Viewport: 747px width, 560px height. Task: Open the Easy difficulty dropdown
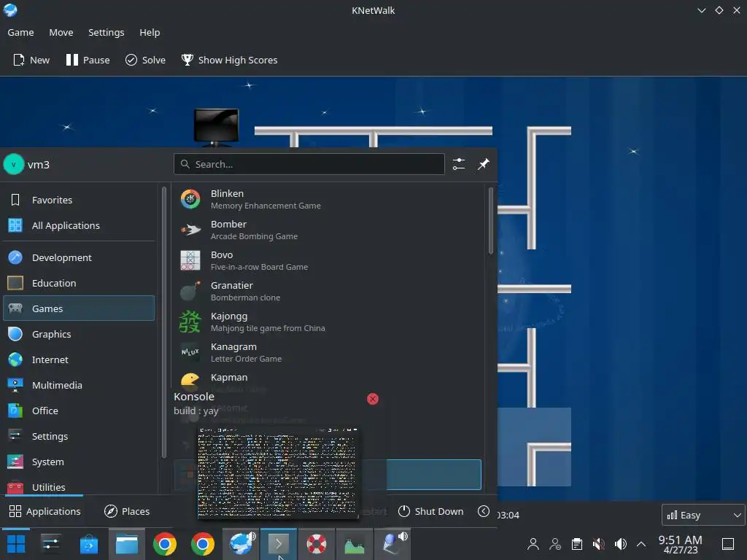703,515
